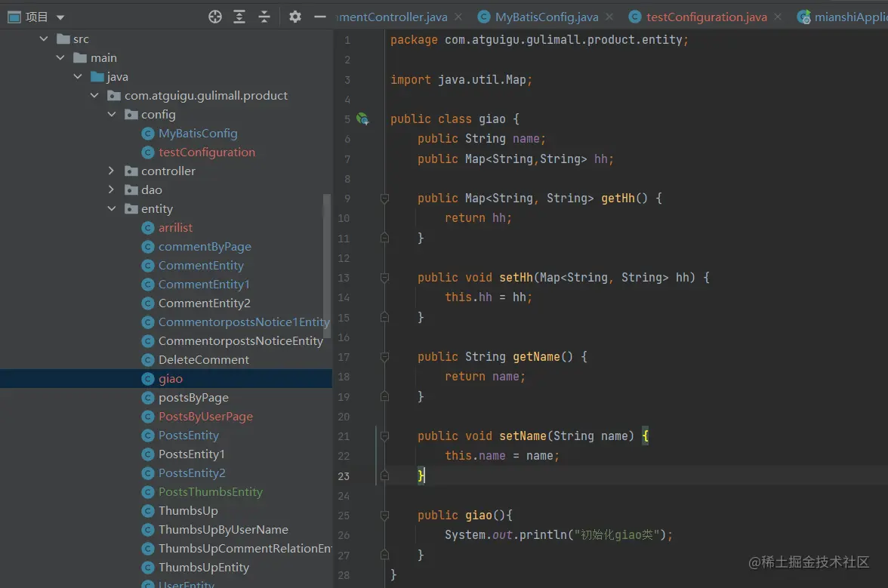888x588 pixels.
Task: Select the giao class in tree
Action: tap(171, 379)
